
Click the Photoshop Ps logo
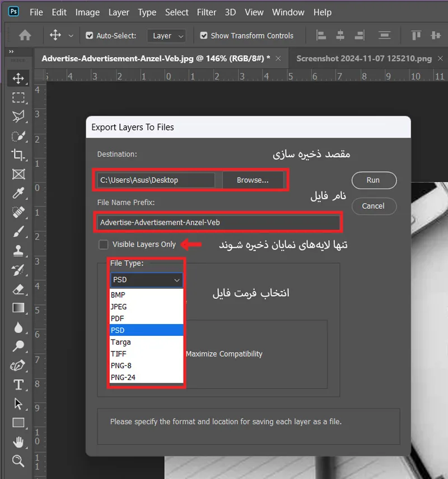pyautogui.click(x=13, y=12)
